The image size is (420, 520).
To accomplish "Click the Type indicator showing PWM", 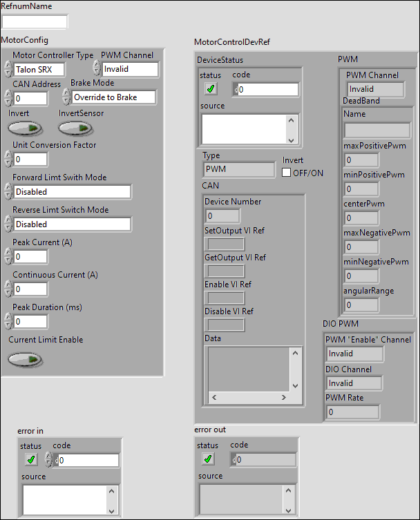I will pyautogui.click(x=238, y=169).
